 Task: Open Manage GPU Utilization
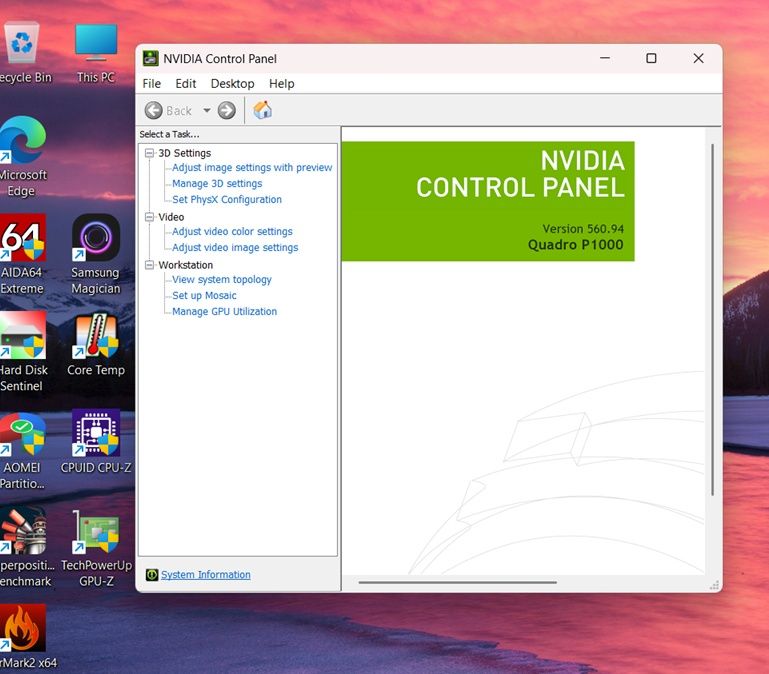pos(225,311)
